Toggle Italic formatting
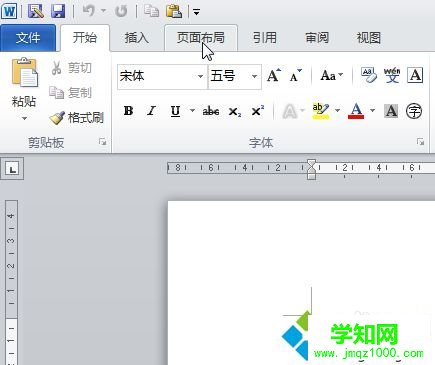Screen dimensions: 435x365 [151, 111]
